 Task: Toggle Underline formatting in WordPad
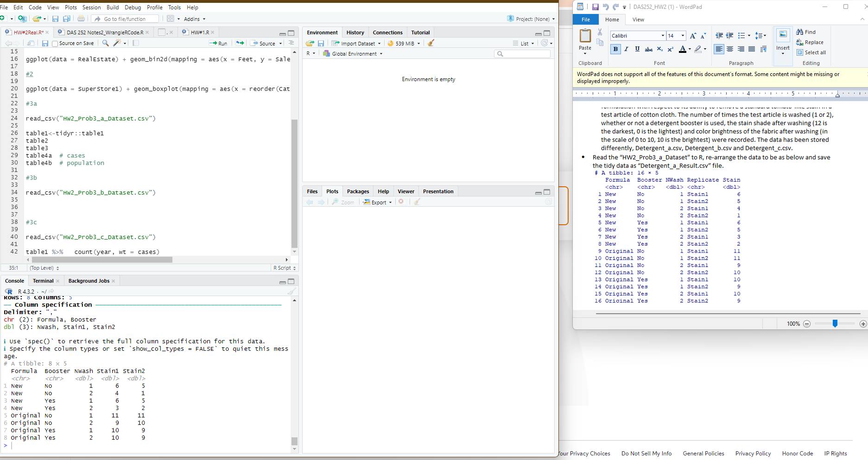(636, 49)
